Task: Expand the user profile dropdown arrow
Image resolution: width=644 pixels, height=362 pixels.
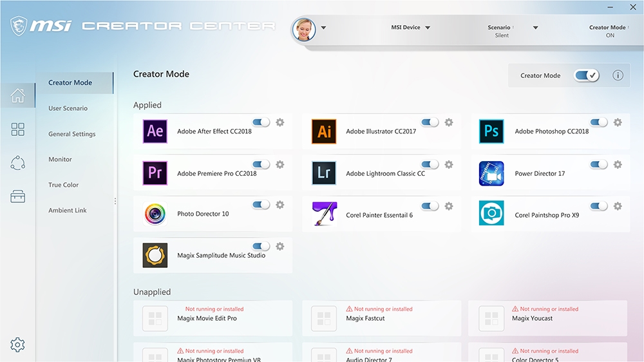Action: [x=323, y=28]
